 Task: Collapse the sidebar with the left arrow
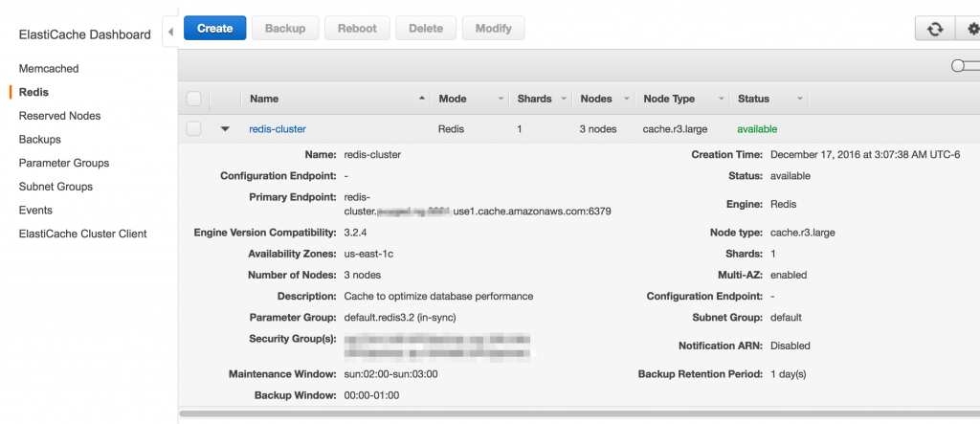click(x=170, y=32)
